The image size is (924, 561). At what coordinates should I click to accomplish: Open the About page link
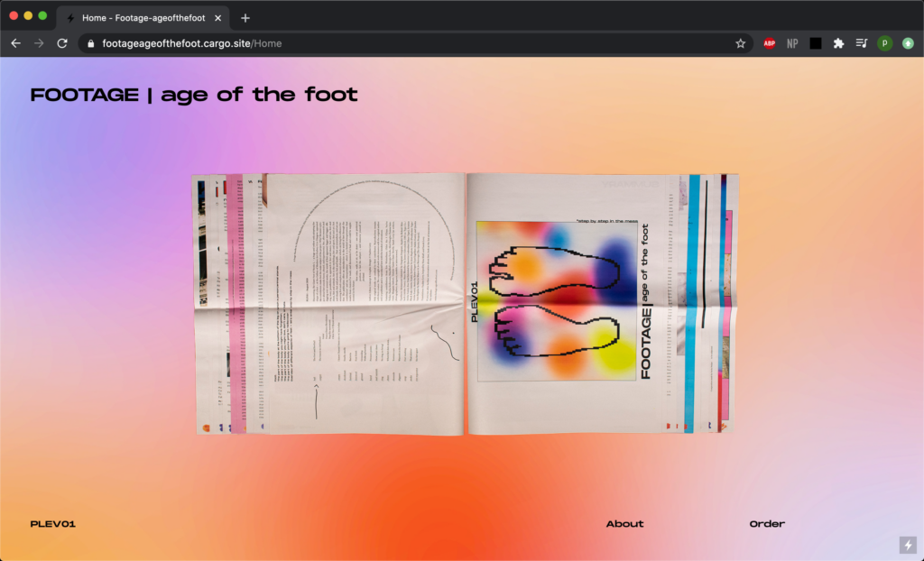point(624,524)
